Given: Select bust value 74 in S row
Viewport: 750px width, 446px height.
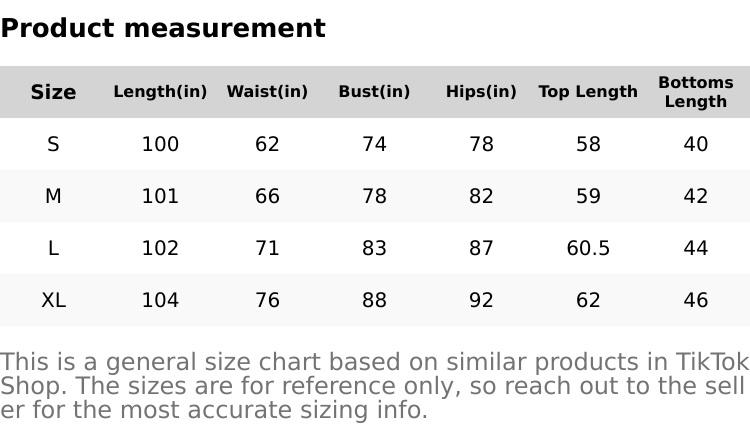Looking at the screenshot, I should tap(374, 144).
